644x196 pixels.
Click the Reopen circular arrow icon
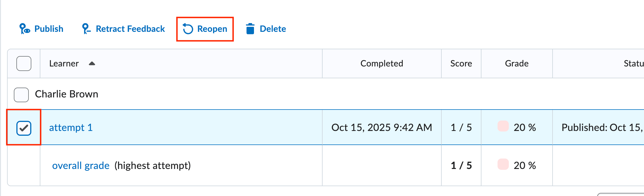(187, 28)
